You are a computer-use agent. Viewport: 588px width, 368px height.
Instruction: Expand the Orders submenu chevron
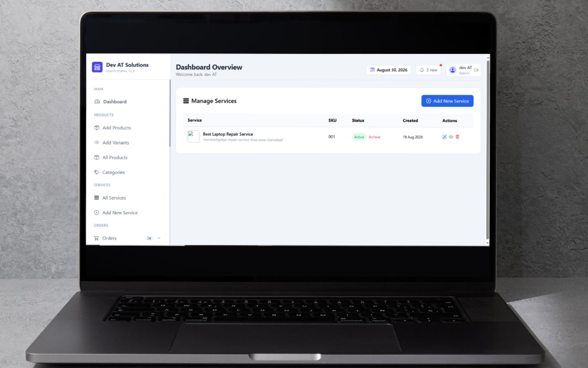(159, 238)
